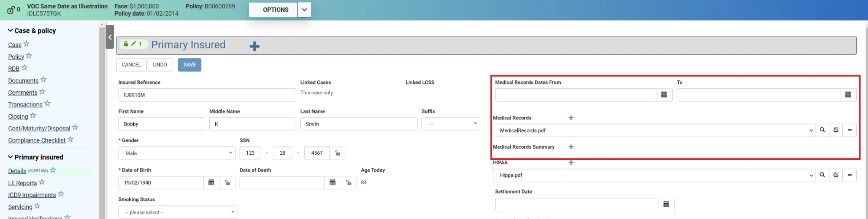Collapse the Case & policy section

coord(10,30)
